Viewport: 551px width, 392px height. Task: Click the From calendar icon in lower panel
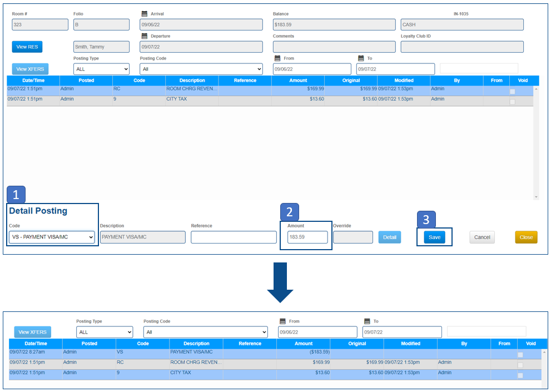[282, 321]
